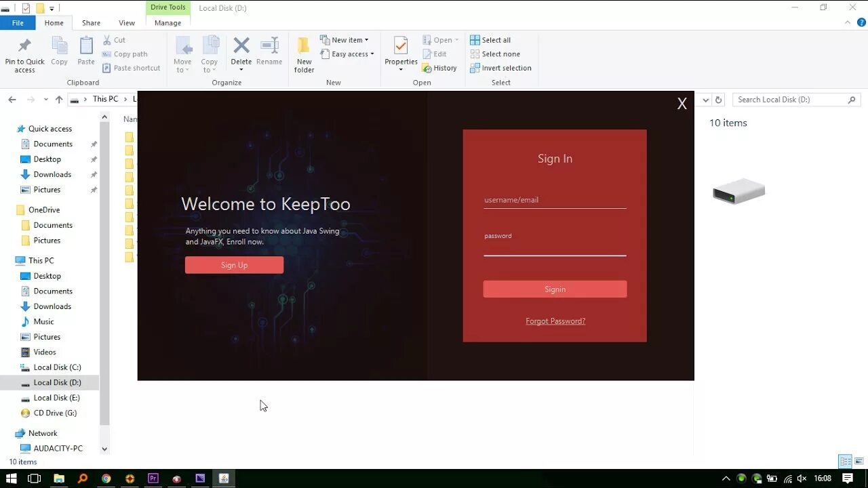Click the Rename ribbon icon

click(x=269, y=46)
